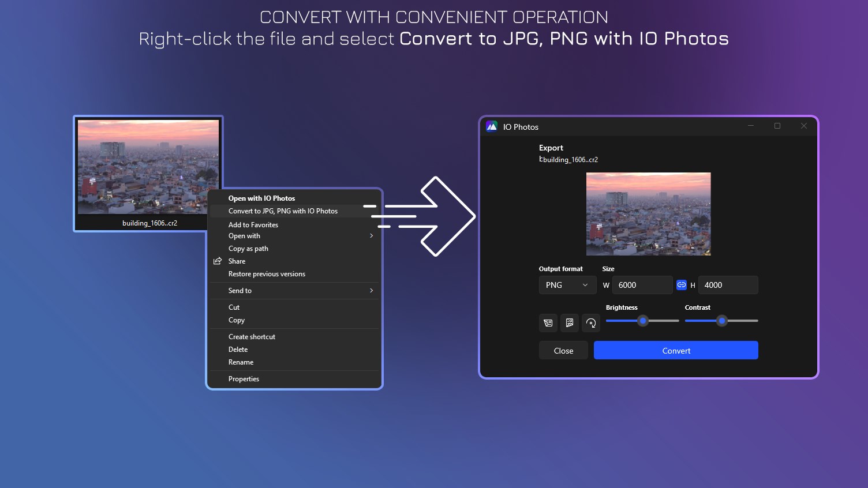The width and height of the screenshot is (868, 488).
Task: Click the flip horizontal icon button
Action: (548, 323)
